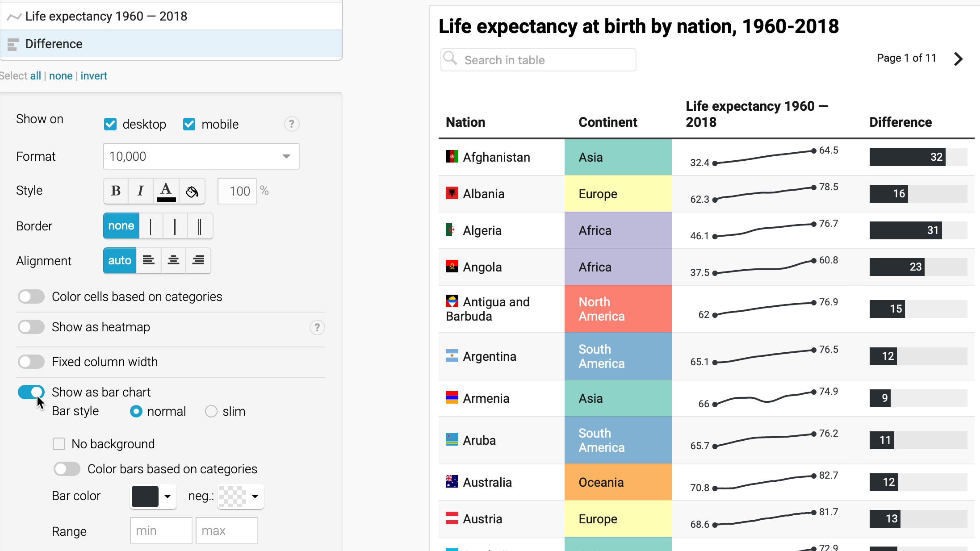The height and width of the screenshot is (551, 980).
Task: Open the Bar color dropdown arrow
Action: tap(168, 496)
